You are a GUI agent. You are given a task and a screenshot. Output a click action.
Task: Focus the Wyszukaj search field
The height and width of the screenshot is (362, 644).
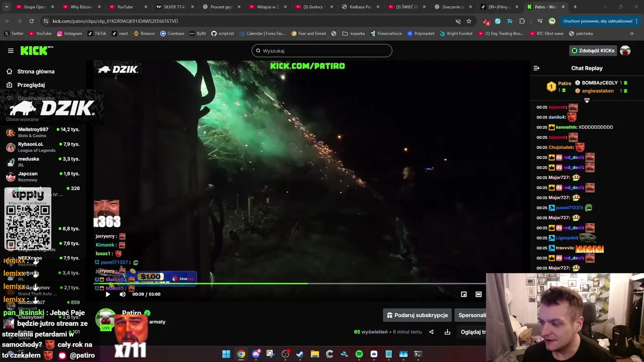coord(322,51)
